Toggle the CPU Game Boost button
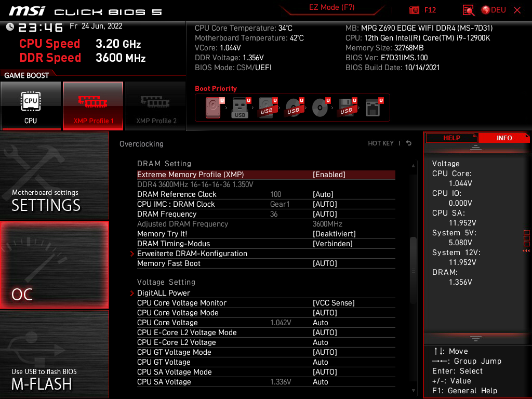 point(31,105)
